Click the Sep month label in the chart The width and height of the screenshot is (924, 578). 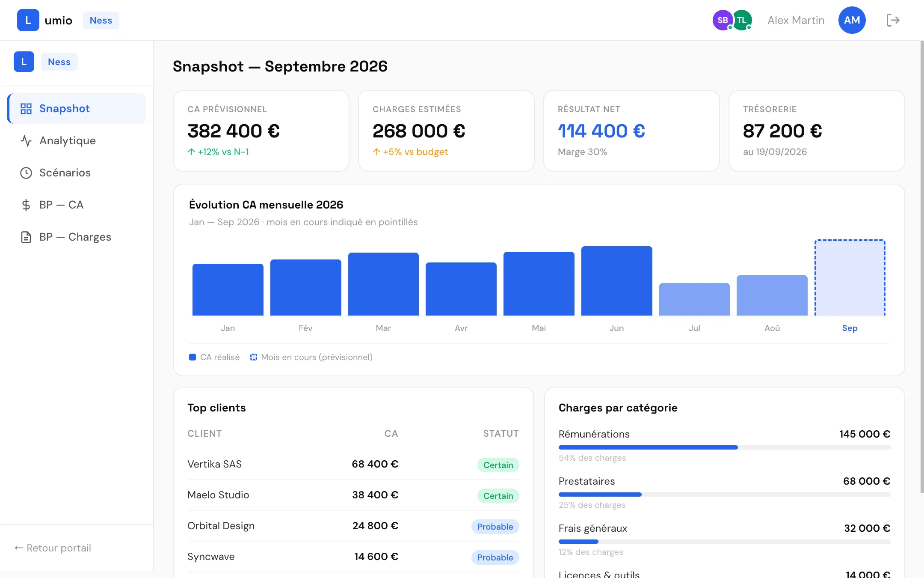pyautogui.click(x=850, y=328)
